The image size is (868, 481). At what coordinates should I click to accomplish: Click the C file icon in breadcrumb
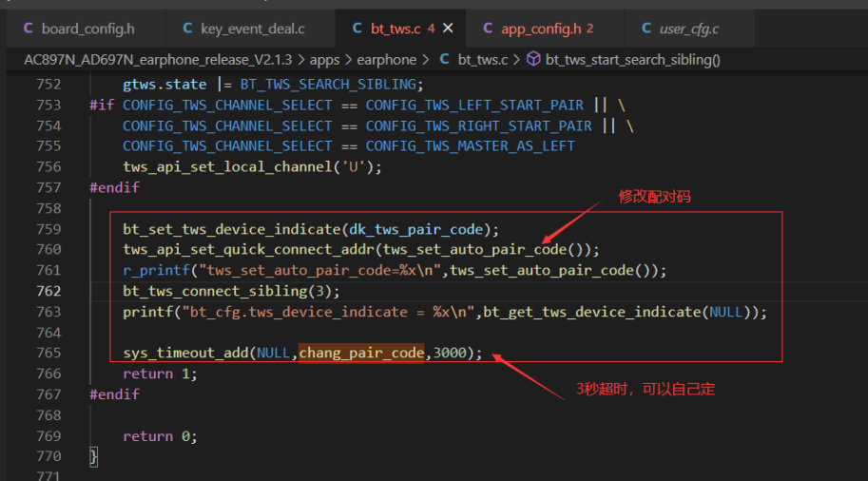[445, 59]
